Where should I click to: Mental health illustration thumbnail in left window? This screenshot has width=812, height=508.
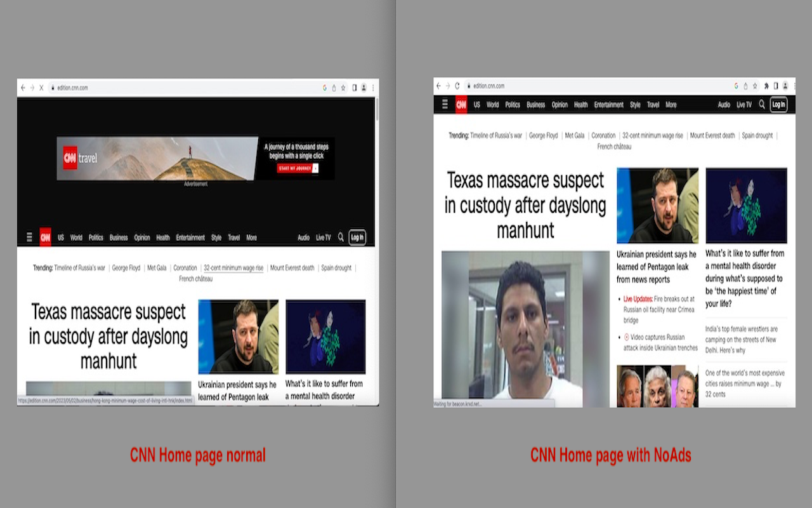[325, 337]
